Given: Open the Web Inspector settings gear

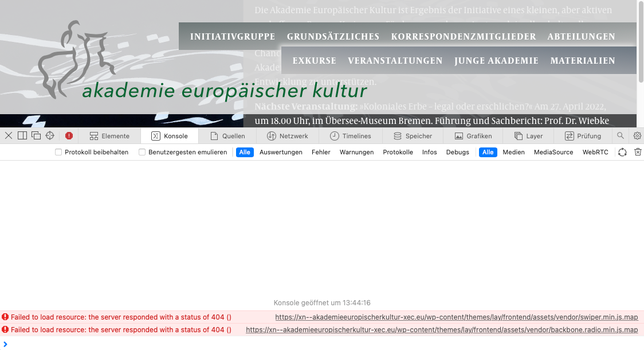Looking at the screenshot, I should coord(637,135).
